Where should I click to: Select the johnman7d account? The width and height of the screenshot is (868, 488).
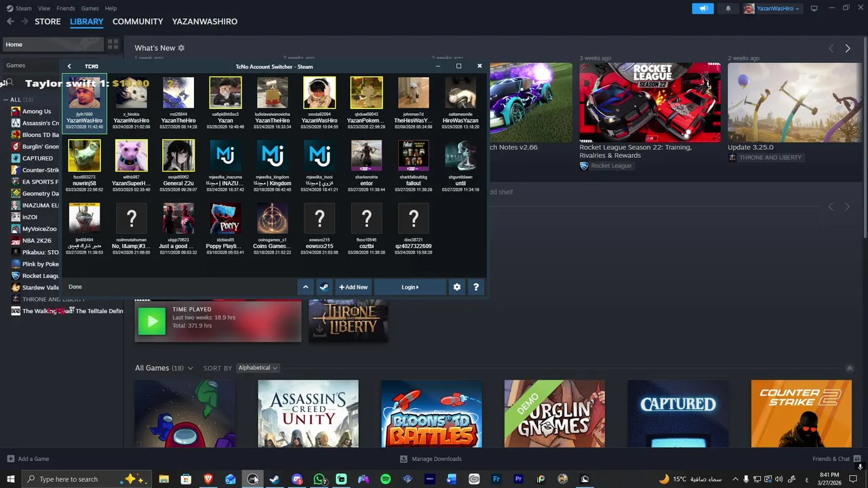click(x=413, y=103)
